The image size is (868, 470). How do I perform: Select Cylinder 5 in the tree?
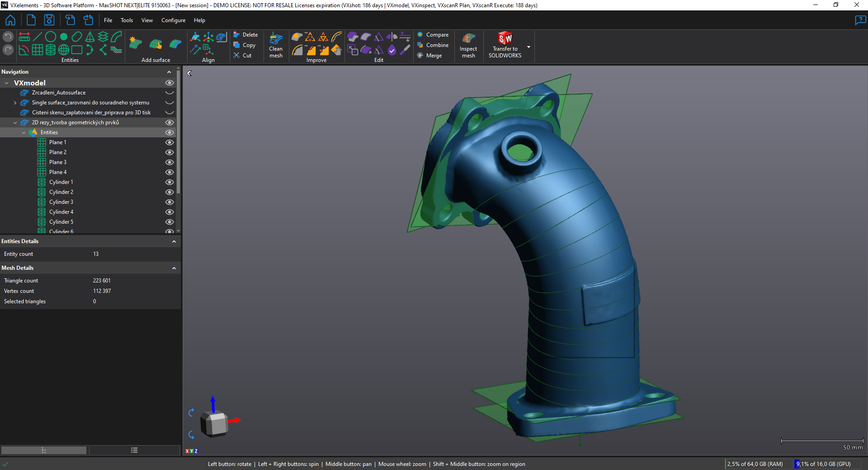tap(61, 222)
